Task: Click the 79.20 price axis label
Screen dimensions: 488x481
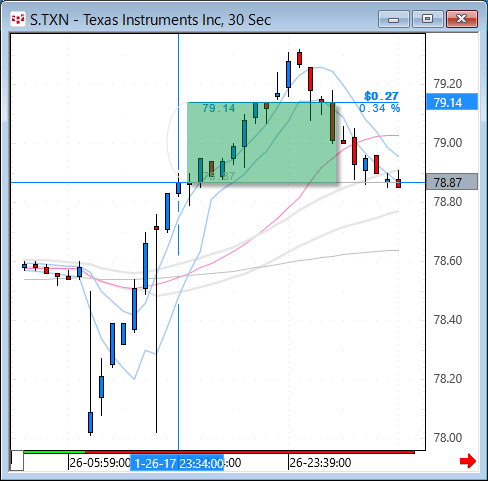Action: tap(448, 84)
